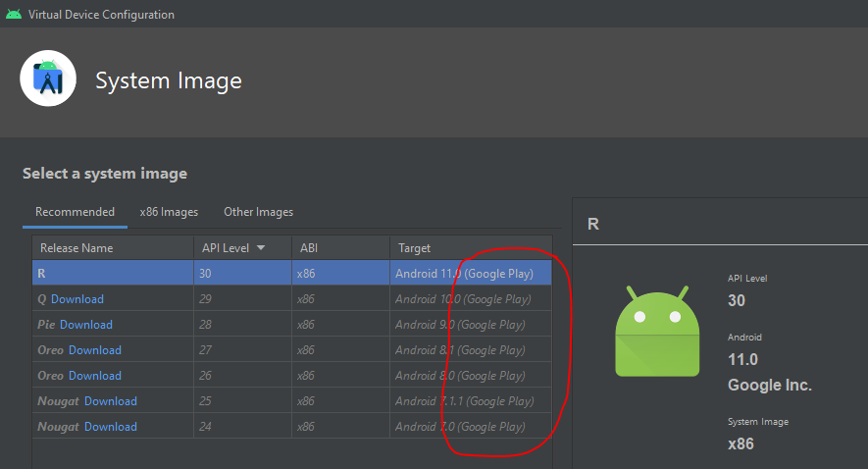This screenshot has height=469, width=868.
Task: Click API level 27 cell
Action: coord(242,350)
